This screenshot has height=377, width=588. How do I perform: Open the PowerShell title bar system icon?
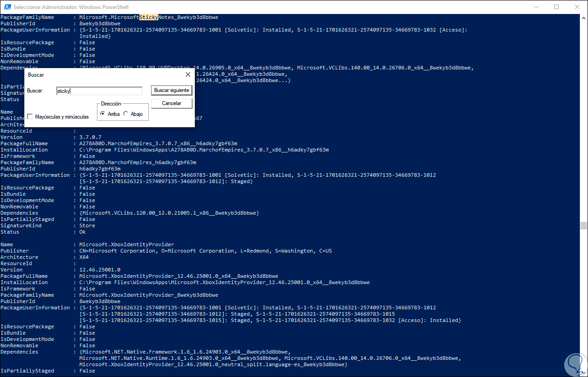[x=7, y=7]
